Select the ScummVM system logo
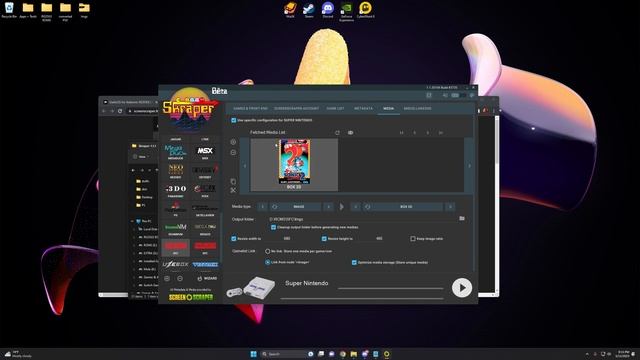This screenshot has width=640, height=360. (176, 227)
